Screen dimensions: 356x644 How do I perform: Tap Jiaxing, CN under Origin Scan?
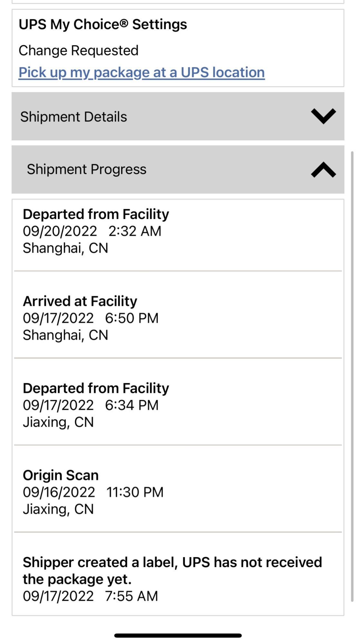[58, 509]
